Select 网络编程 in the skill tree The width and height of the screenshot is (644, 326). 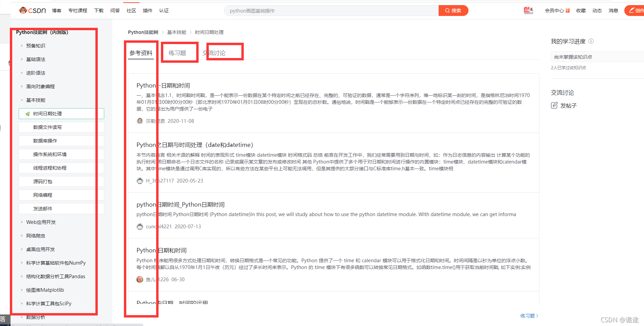click(x=61, y=195)
